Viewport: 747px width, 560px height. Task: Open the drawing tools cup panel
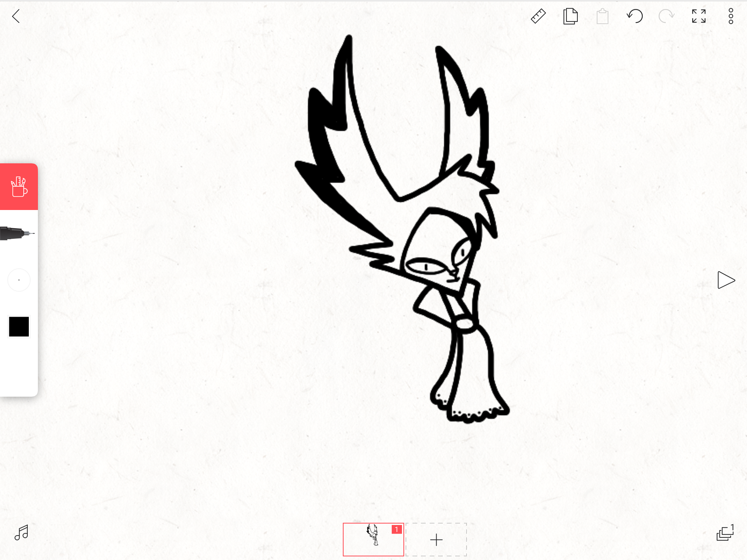coord(19,187)
